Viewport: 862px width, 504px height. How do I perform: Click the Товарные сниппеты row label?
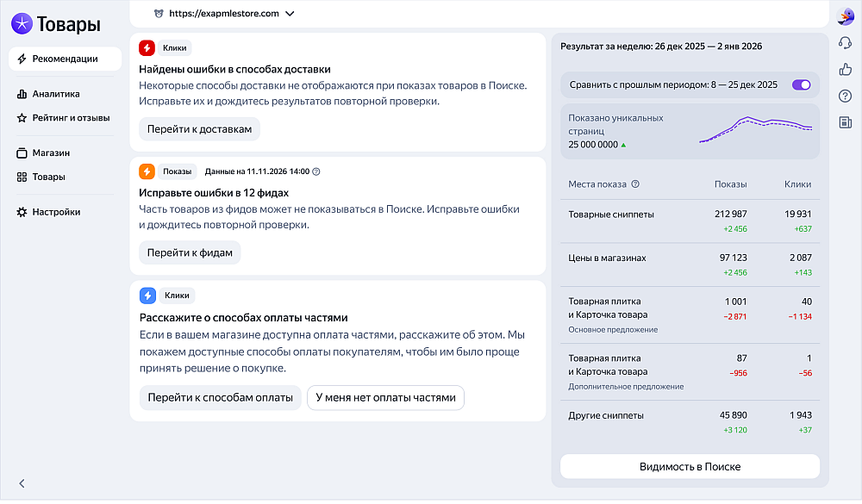tap(611, 215)
